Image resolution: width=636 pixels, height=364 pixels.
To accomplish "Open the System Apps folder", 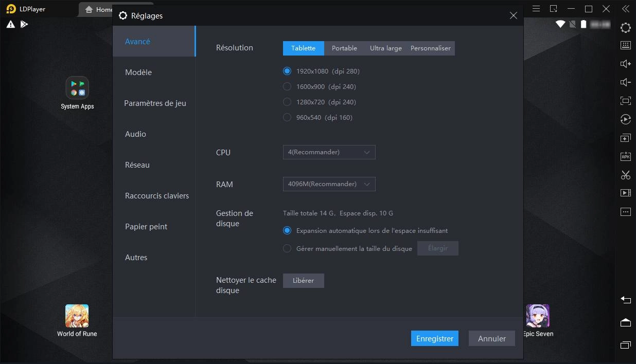I will point(77,88).
